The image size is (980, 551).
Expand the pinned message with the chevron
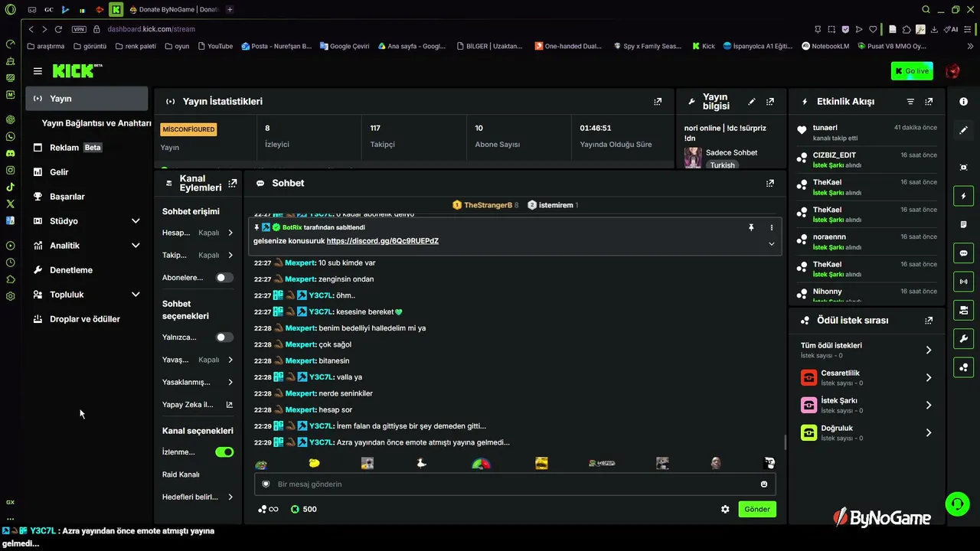click(x=771, y=243)
